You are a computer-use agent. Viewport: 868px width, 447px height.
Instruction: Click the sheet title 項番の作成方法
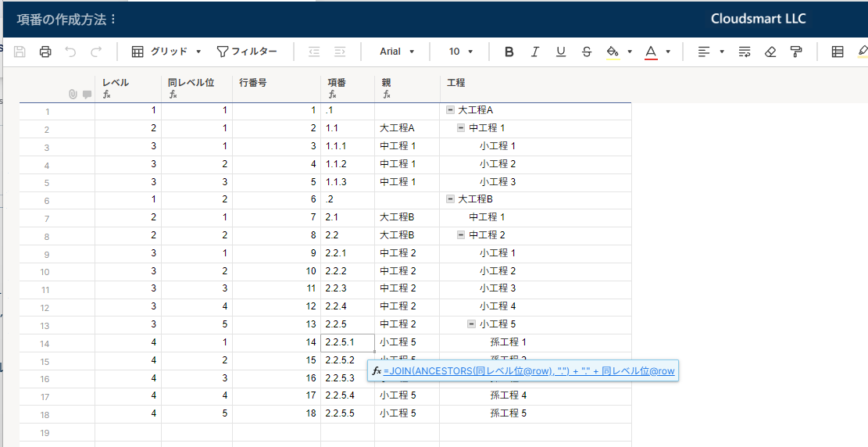[62, 20]
